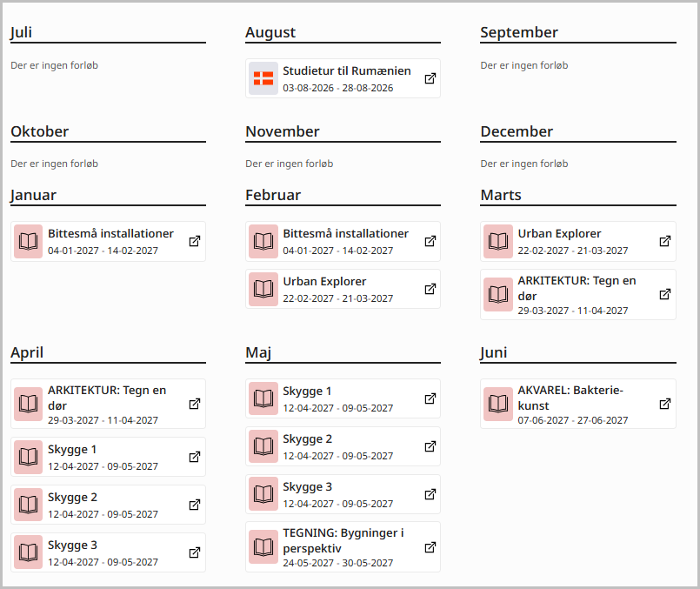Click book icon of Bittesmå installationer in Januar
700x589 pixels.
click(x=28, y=241)
